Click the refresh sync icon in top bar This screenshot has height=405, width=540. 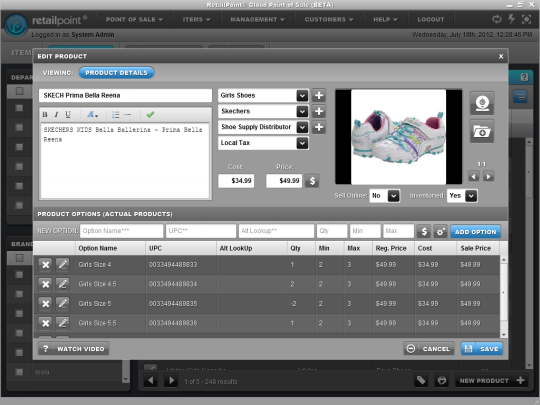[497, 19]
